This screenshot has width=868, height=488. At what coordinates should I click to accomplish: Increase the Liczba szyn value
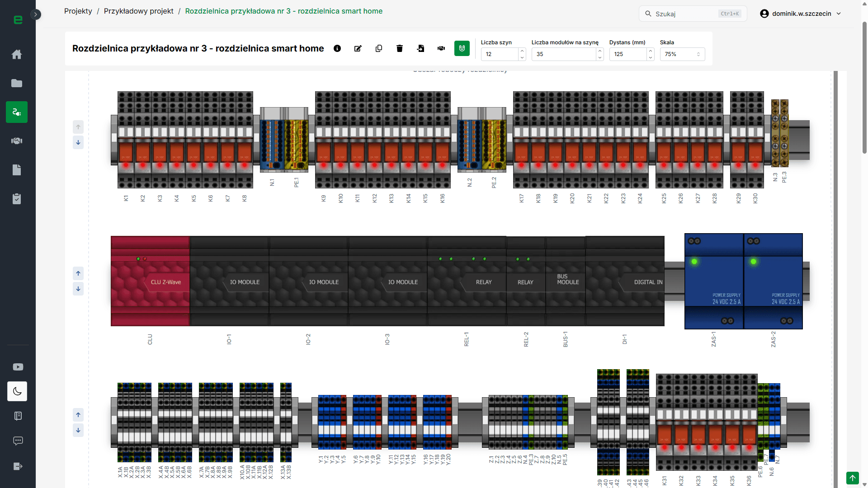pos(522,51)
